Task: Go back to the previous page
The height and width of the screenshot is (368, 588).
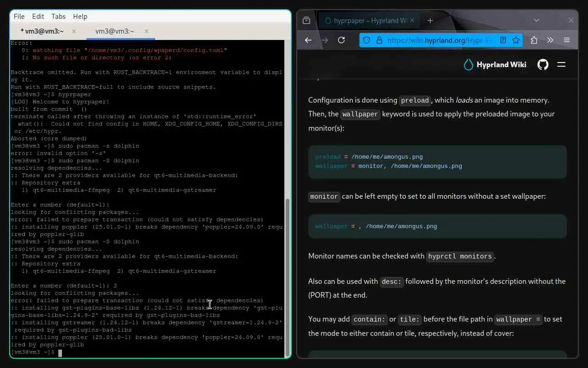Action: [x=308, y=40]
